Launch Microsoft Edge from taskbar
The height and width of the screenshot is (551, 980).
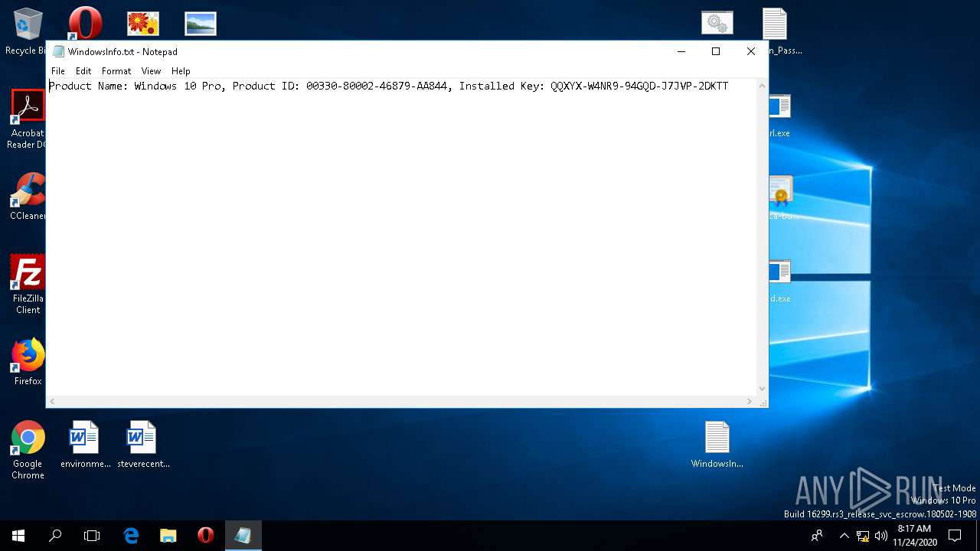pyautogui.click(x=131, y=536)
